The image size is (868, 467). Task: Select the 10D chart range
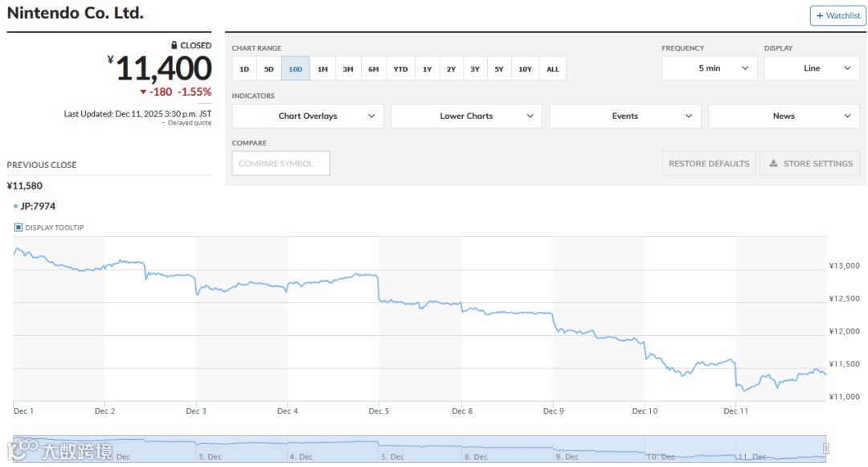pyautogui.click(x=295, y=69)
